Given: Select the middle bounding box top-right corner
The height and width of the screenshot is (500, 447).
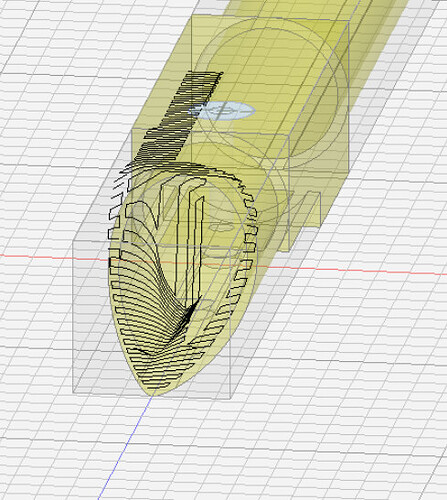Looking at the screenshot, I should 289,135.
